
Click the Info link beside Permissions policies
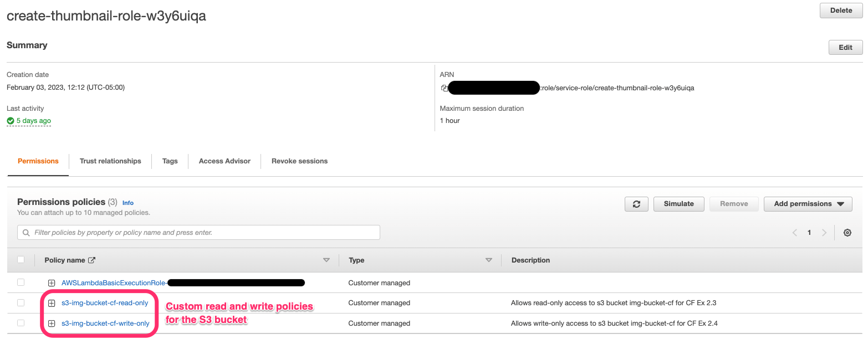pos(128,203)
